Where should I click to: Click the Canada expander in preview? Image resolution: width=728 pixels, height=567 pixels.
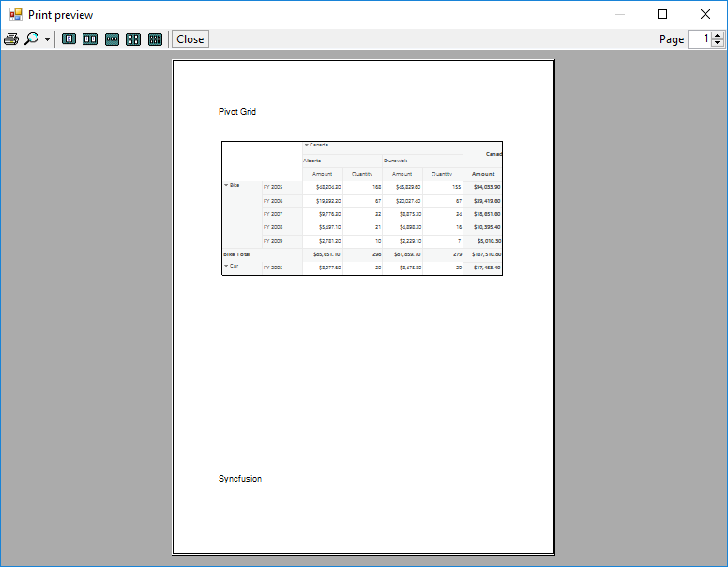pos(307,145)
